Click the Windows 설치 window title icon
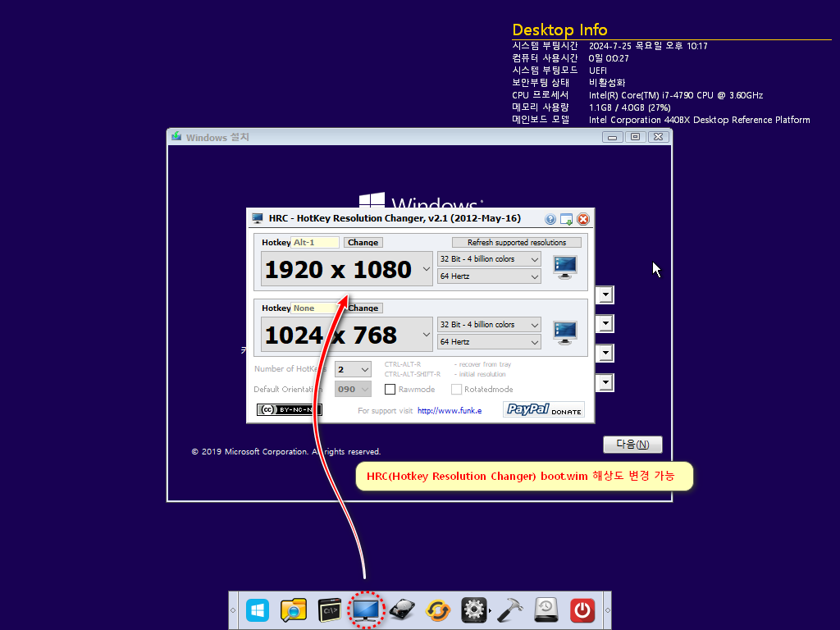 coord(176,137)
